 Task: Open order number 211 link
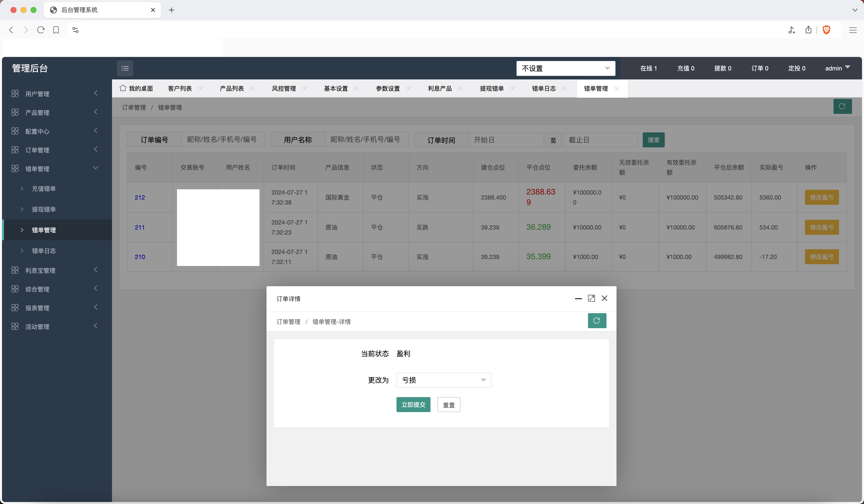coord(140,227)
